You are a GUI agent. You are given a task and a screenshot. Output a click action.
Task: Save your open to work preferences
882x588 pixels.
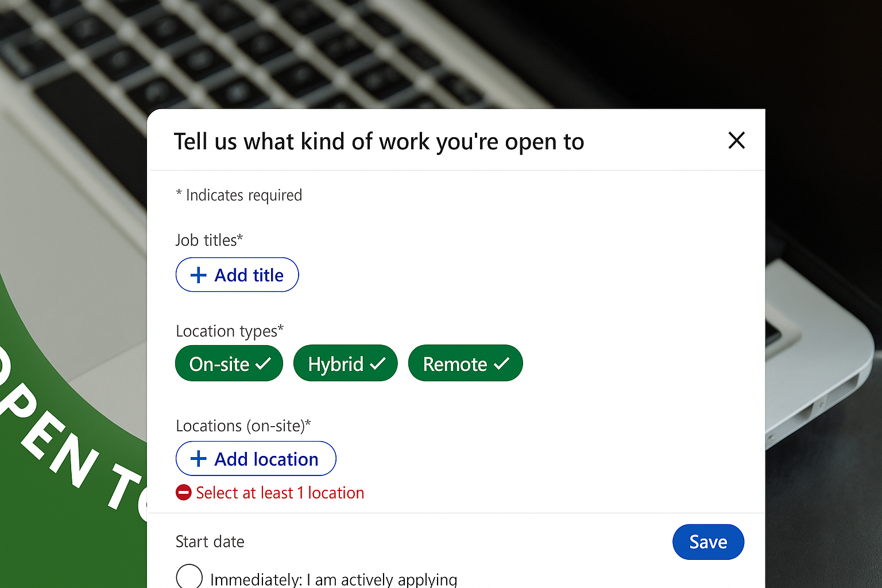tap(708, 541)
